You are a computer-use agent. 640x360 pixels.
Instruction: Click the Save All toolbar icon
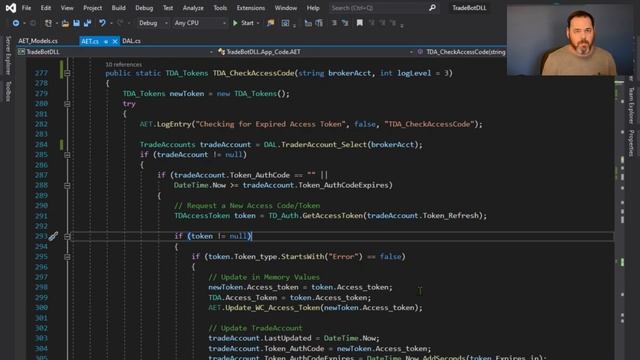pyautogui.click(x=87, y=23)
